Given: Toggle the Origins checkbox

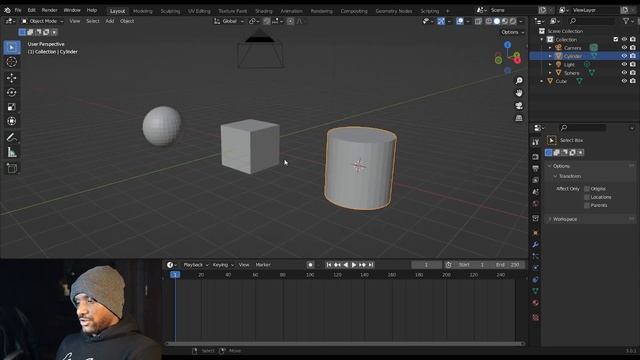Looking at the screenshot, I should [587, 189].
